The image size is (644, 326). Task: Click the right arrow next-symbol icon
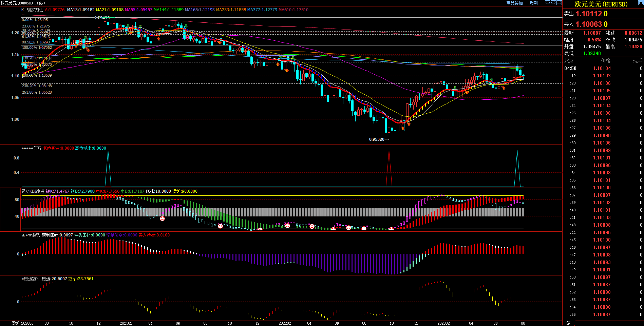tap(553, 3)
